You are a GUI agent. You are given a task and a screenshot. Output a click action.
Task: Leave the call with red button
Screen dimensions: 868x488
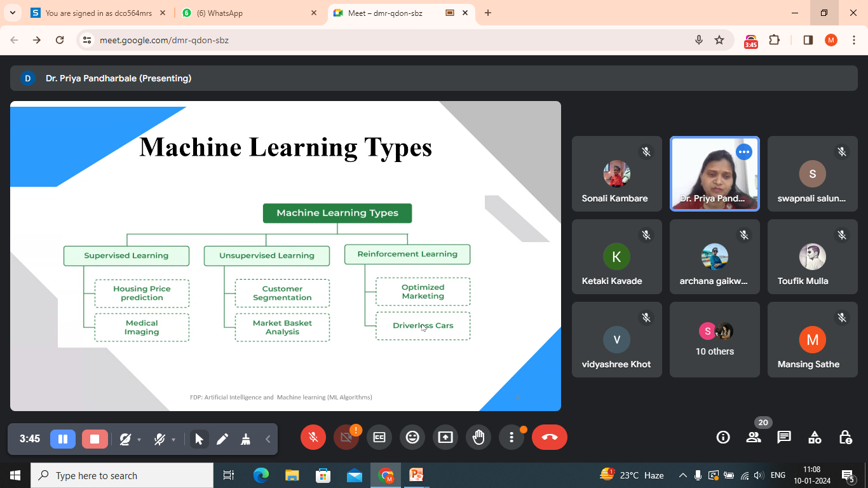click(x=549, y=437)
